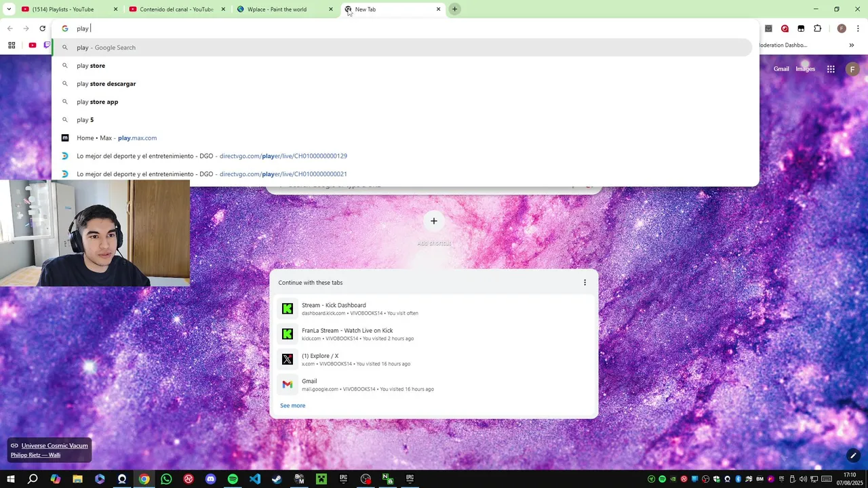Open Chrome profile avatar F in toolbar
Screen dimensions: 868x488
(x=842, y=28)
